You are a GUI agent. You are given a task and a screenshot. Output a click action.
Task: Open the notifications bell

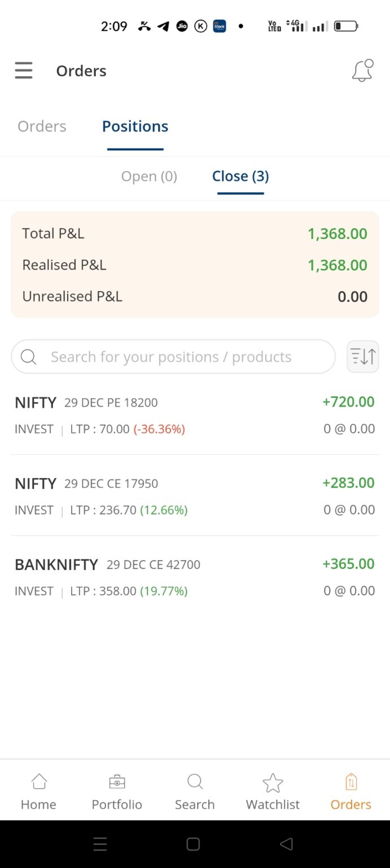tap(362, 70)
